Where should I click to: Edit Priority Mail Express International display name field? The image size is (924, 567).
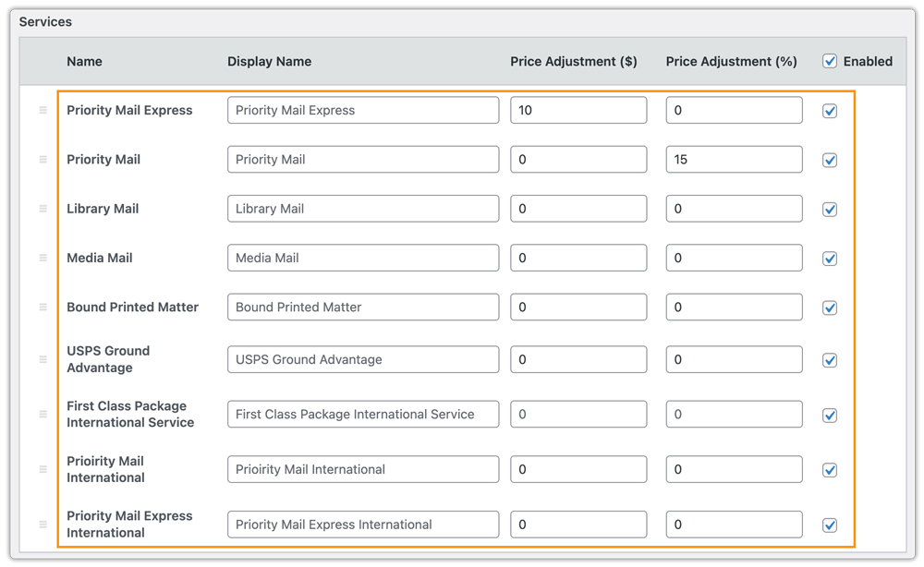click(x=363, y=524)
